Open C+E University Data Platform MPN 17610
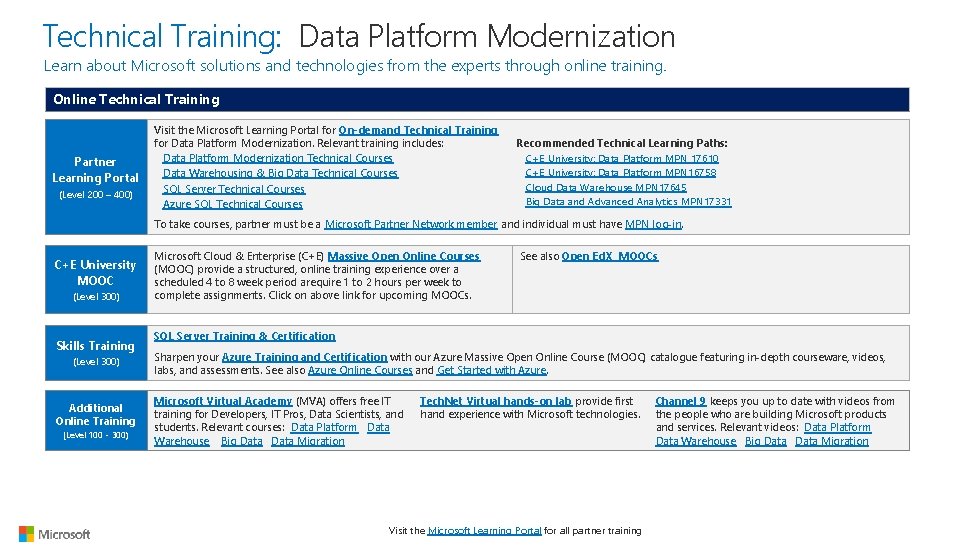 [x=622, y=158]
